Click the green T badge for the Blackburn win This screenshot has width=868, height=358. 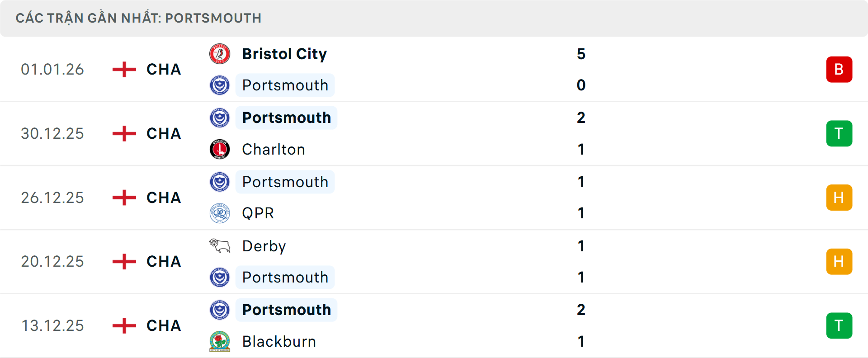point(840,325)
